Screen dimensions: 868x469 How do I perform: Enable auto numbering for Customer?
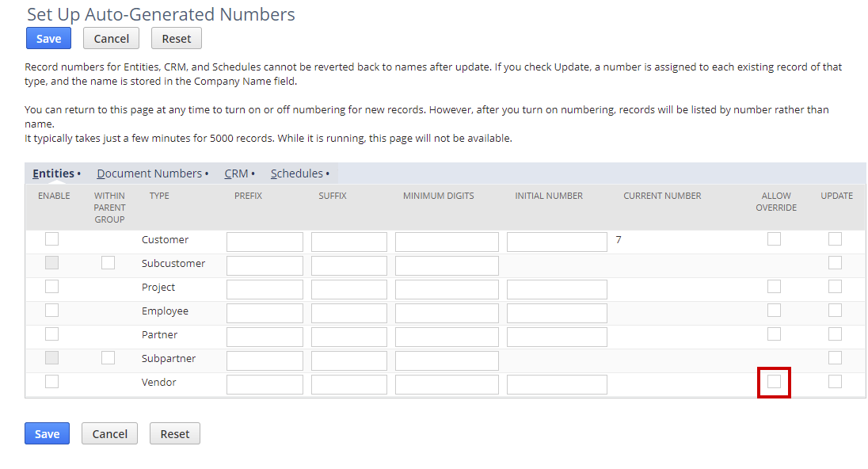coord(52,239)
